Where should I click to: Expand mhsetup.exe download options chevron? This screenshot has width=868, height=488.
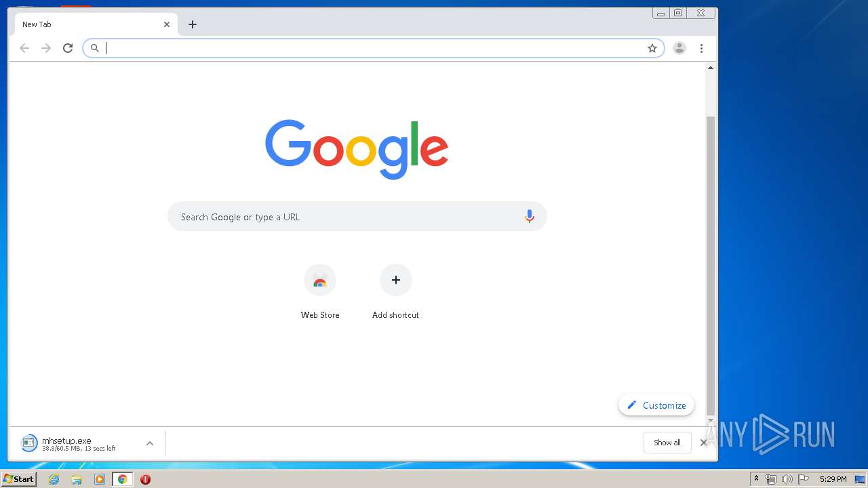point(150,443)
